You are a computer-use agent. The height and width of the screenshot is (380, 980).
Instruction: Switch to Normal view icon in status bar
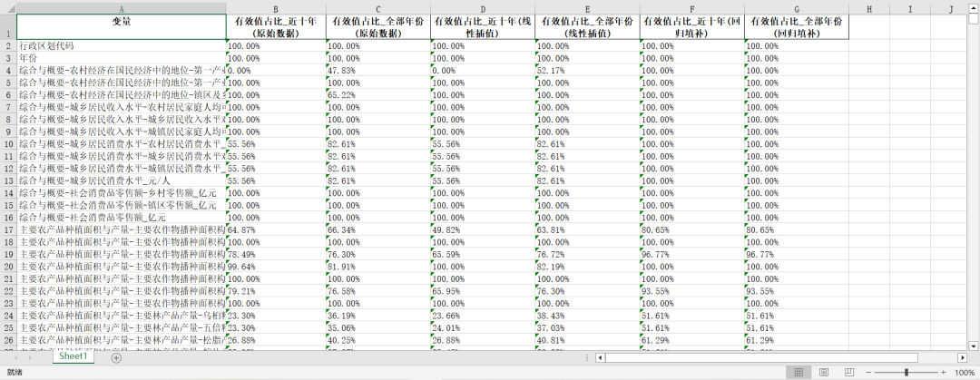click(799, 373)
